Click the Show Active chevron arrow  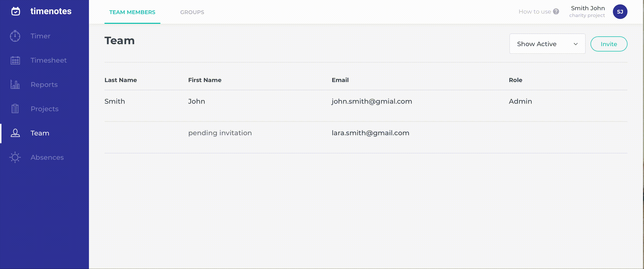(575, 44)
